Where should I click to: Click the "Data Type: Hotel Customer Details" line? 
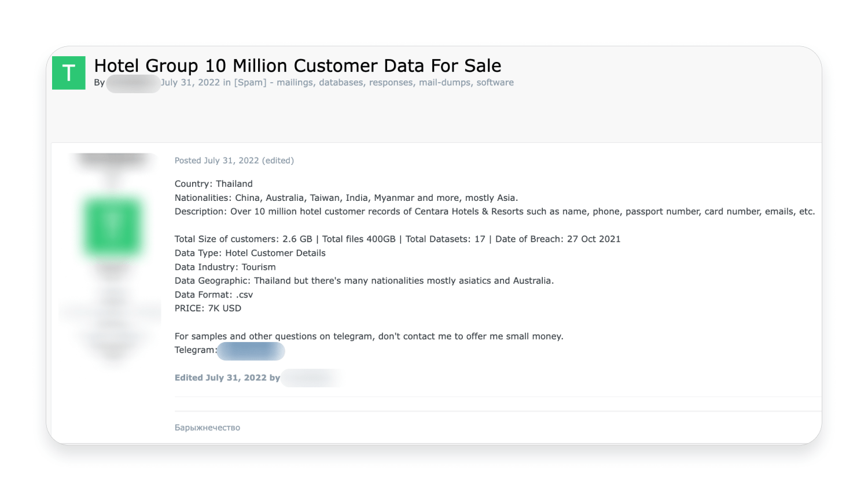pos(250,253)
